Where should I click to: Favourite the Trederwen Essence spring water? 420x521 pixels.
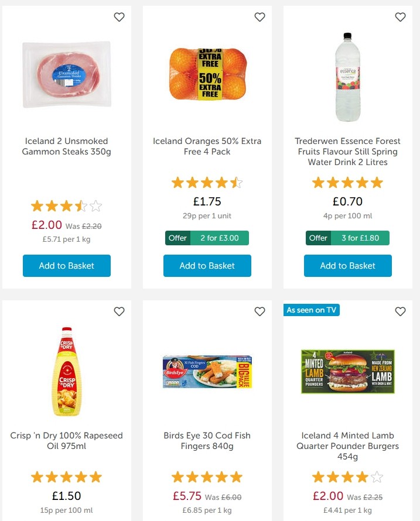tap(400, 18)
